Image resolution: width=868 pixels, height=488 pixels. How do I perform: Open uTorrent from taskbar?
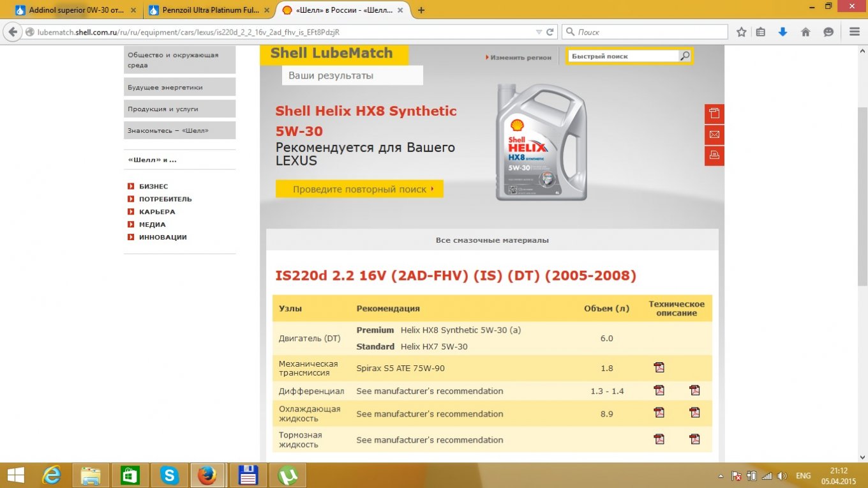288,475
